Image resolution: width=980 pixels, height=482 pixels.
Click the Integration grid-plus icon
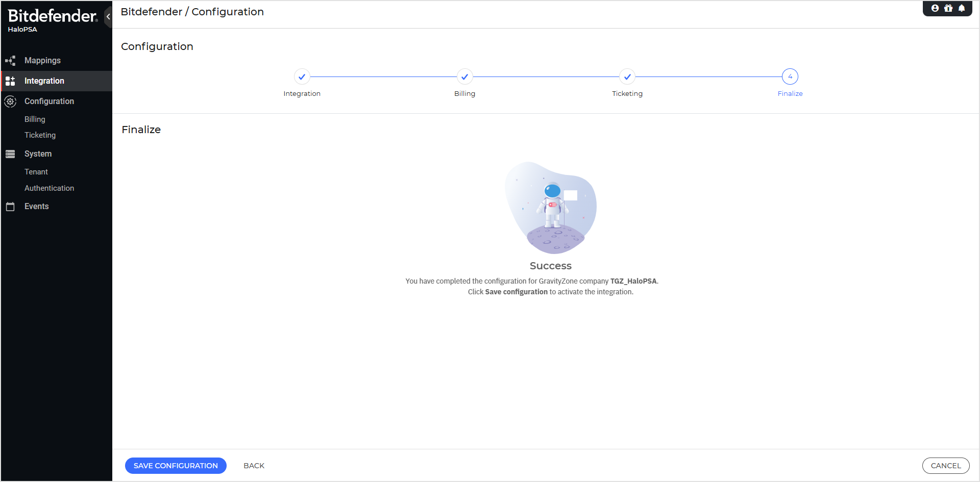(10, 81)
